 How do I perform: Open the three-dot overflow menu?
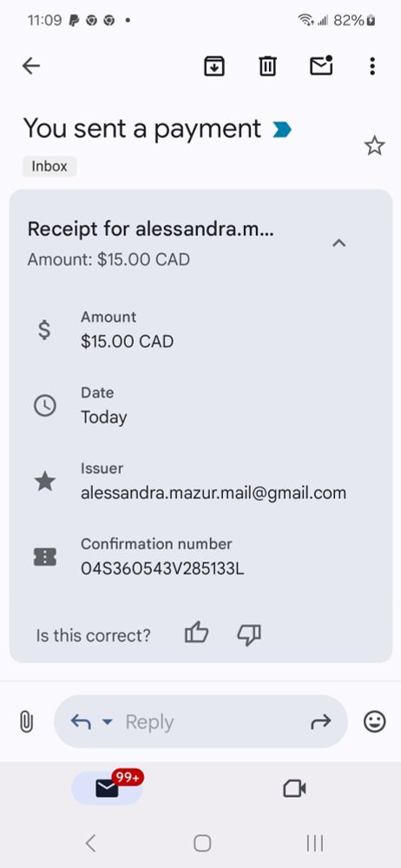372,67
